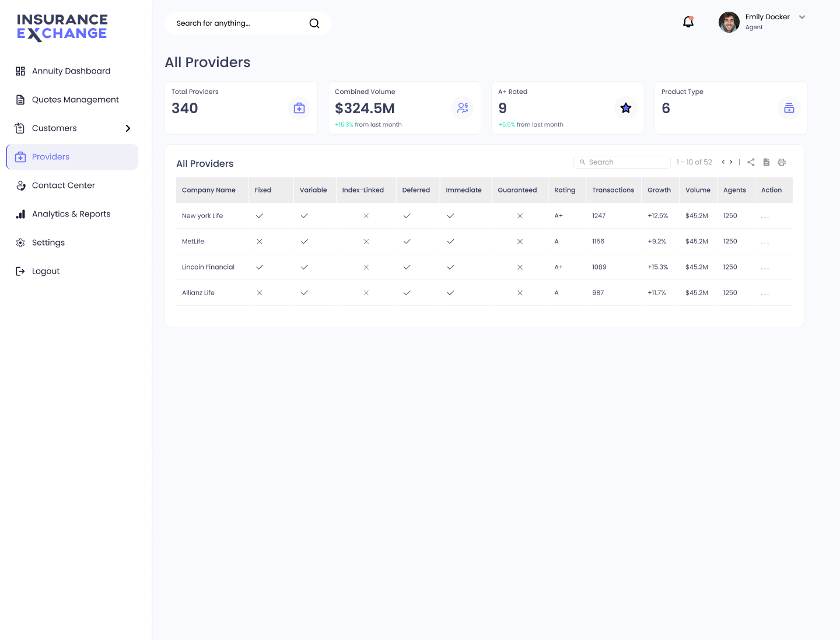Click Lincoln Financial Variable checkmark
840x640 pixels.
[x=304, y=267]
